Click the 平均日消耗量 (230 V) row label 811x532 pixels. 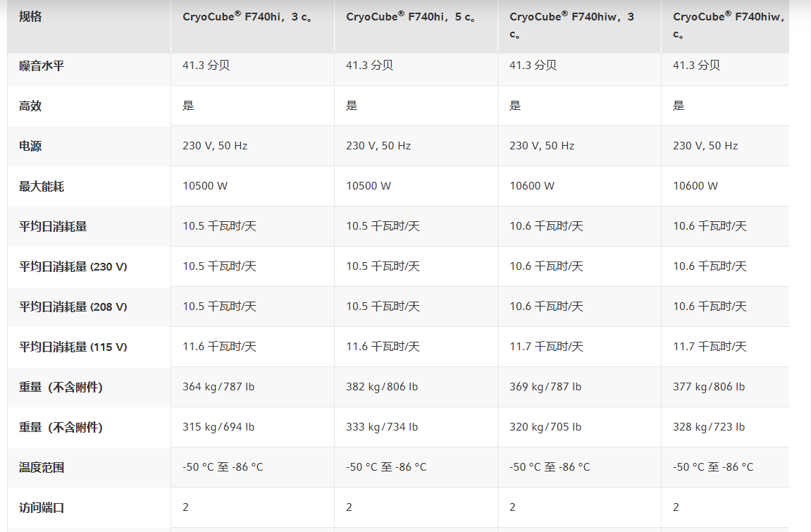tap(73, 266)
